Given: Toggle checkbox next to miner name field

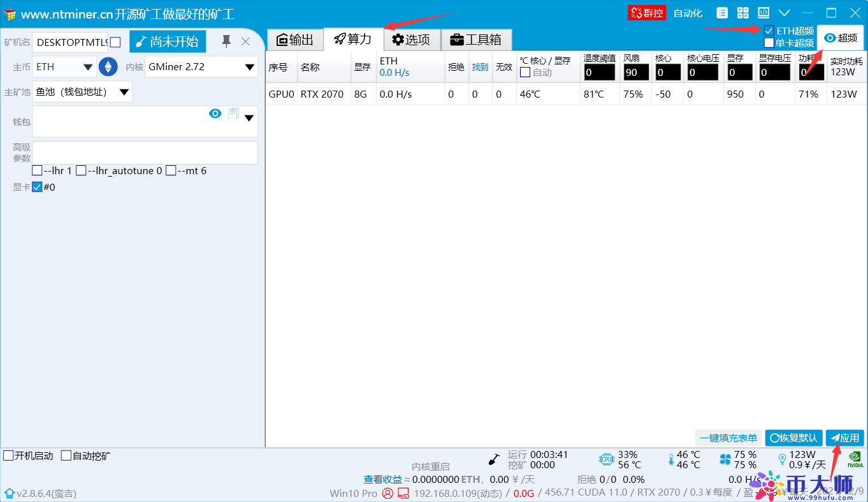Looking at the screenshot, I should (x=115, y=42).
